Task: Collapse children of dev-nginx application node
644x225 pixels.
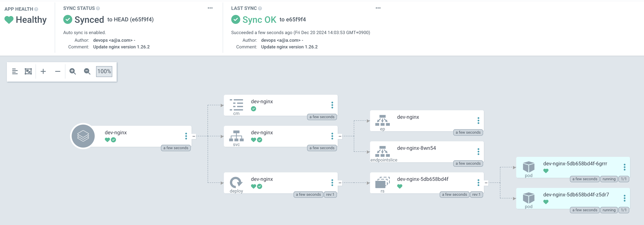Action: click(x=194, y=136)
